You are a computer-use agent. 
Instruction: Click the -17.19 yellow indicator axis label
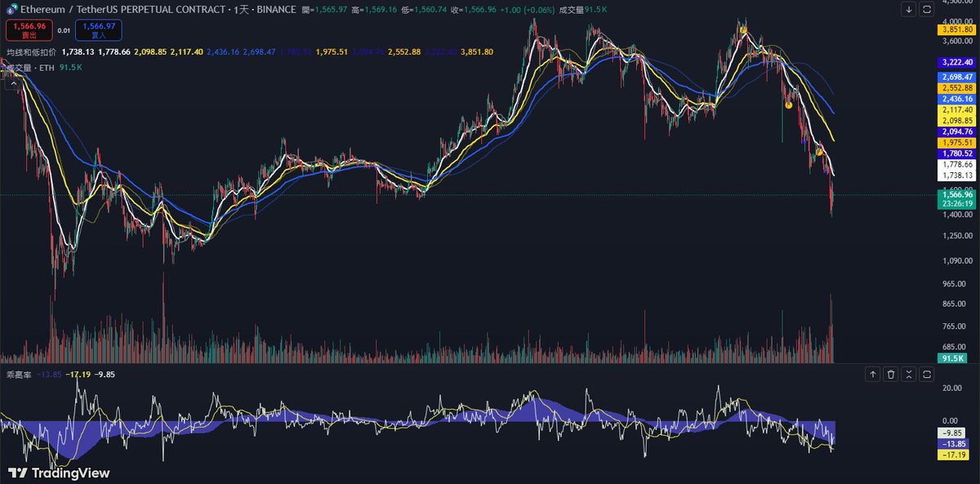pyautogui.click(x=954, y=455)
